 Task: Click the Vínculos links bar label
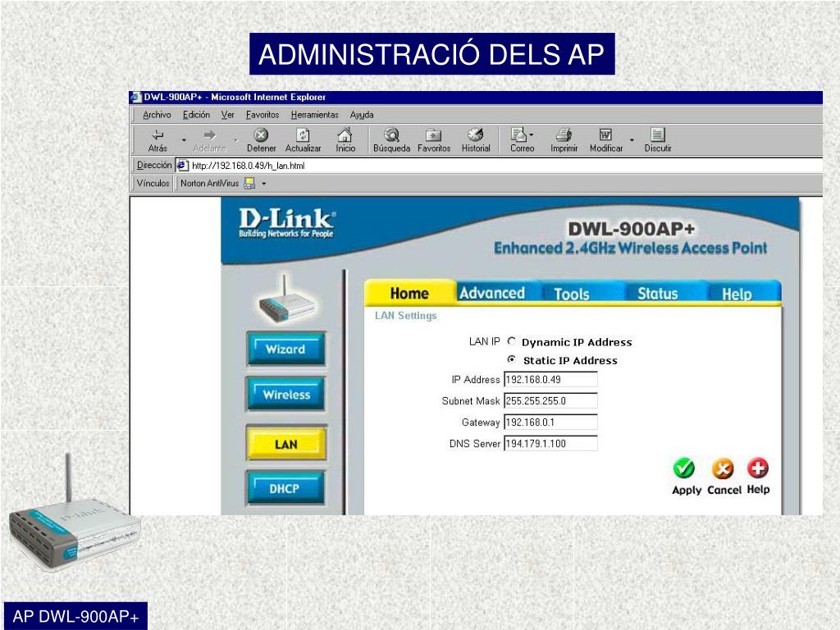153,183
